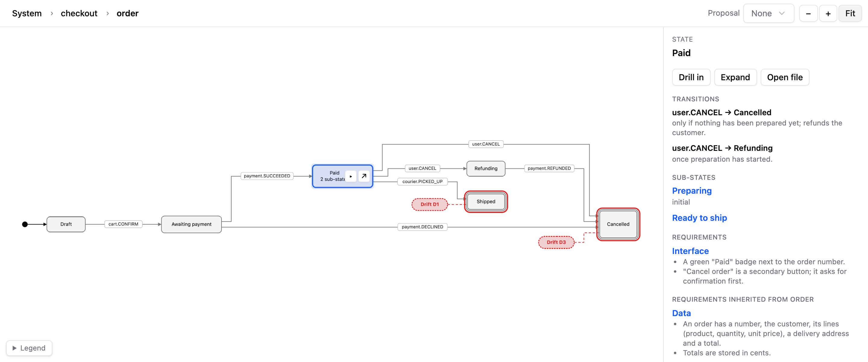Select the order breadcrumb

(127, 14)
